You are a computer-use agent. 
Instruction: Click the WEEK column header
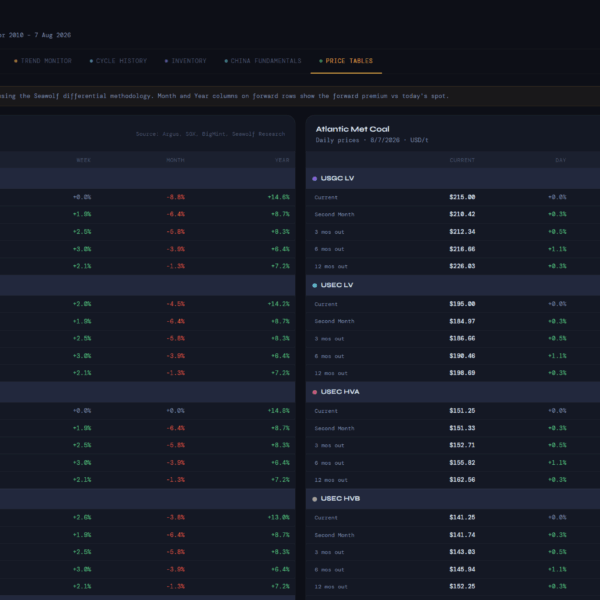pos(83,160)
